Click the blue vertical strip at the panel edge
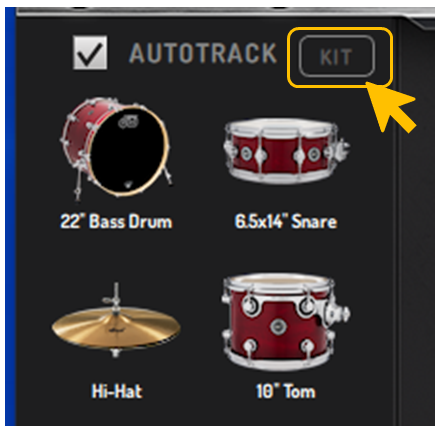Screen dimensions: 447x433 click(10, 217)
